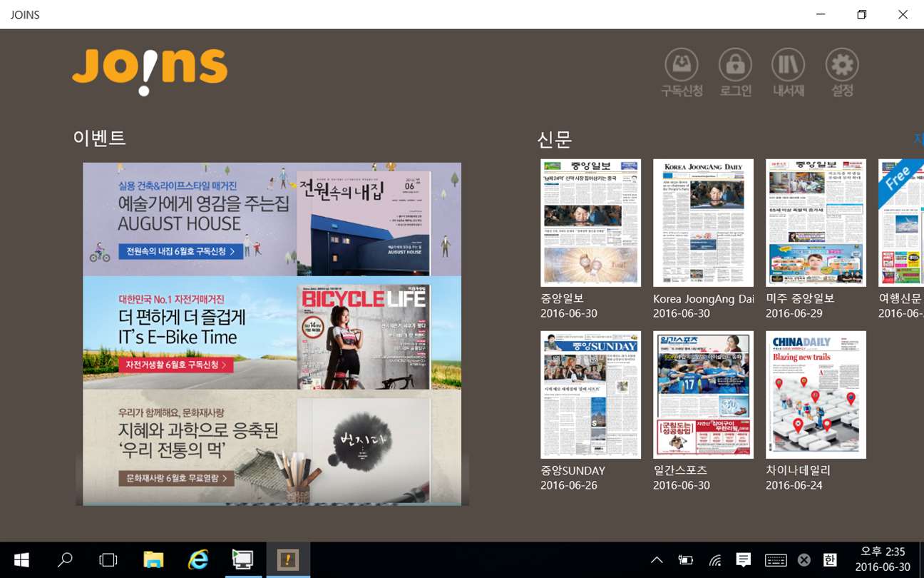Screen dimensions: 924x578
Task: Click the 미주 중앙일보 title text
Action: [x=800, y=298]
